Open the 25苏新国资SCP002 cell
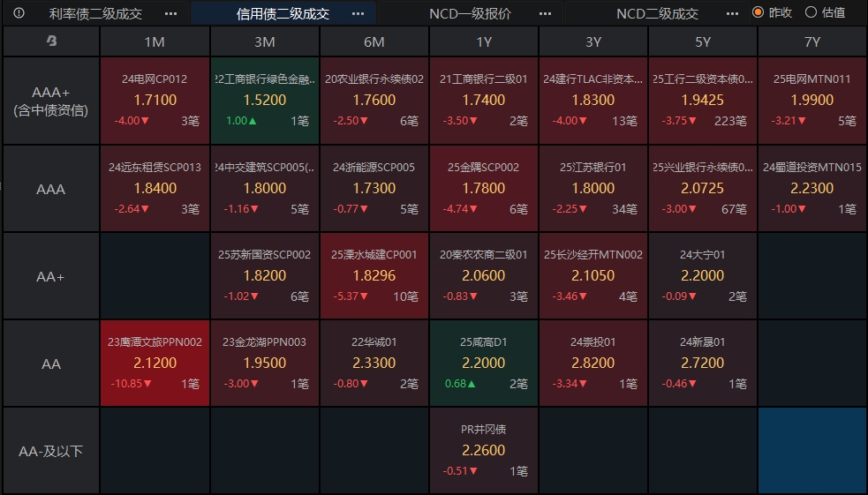The width and height of the screenshot is (868, 495). 265,276
